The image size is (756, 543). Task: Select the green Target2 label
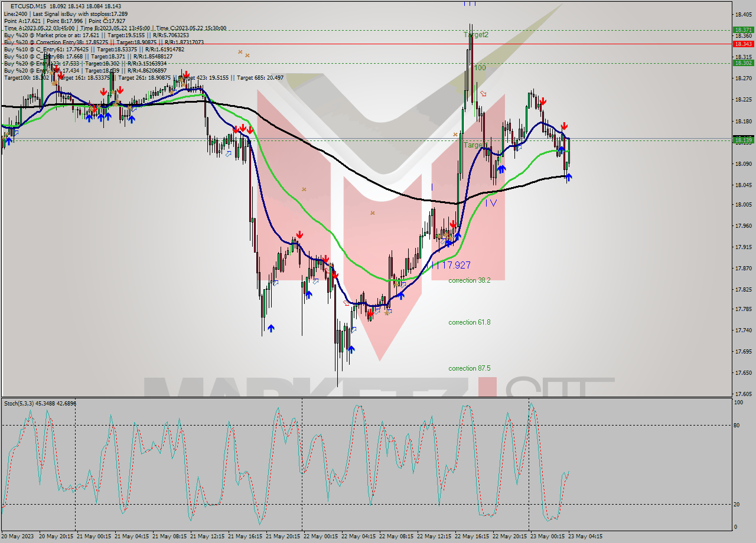click(476, 35)
